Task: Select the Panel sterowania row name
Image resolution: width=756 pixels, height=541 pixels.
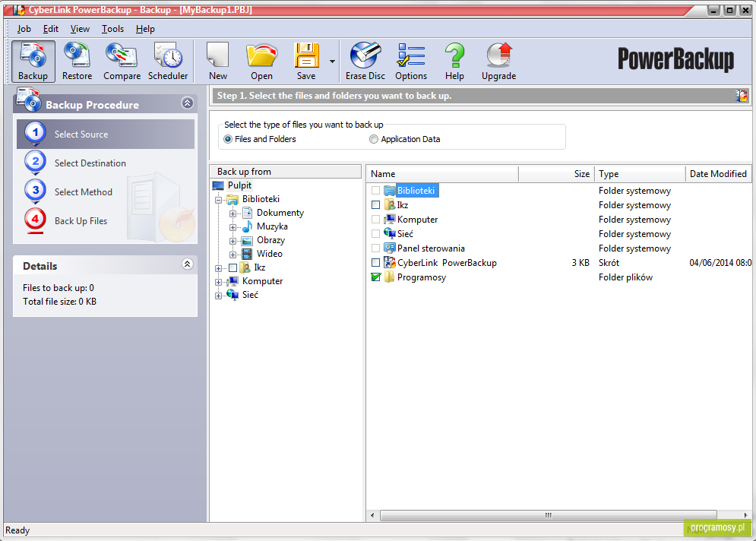Action: click(x=431, y=248)
